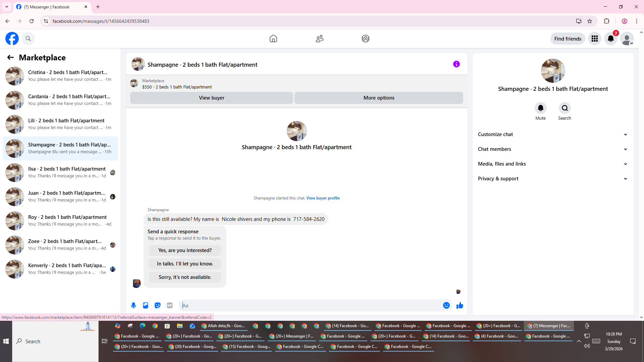Open Chrome's three-dot menu

point(637,21)
